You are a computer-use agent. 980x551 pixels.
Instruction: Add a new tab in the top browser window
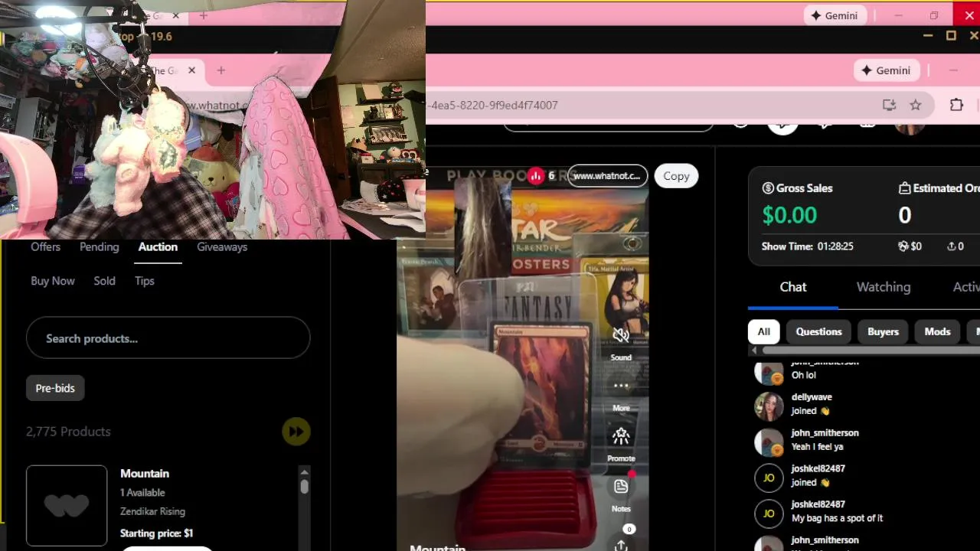(203, 15)
